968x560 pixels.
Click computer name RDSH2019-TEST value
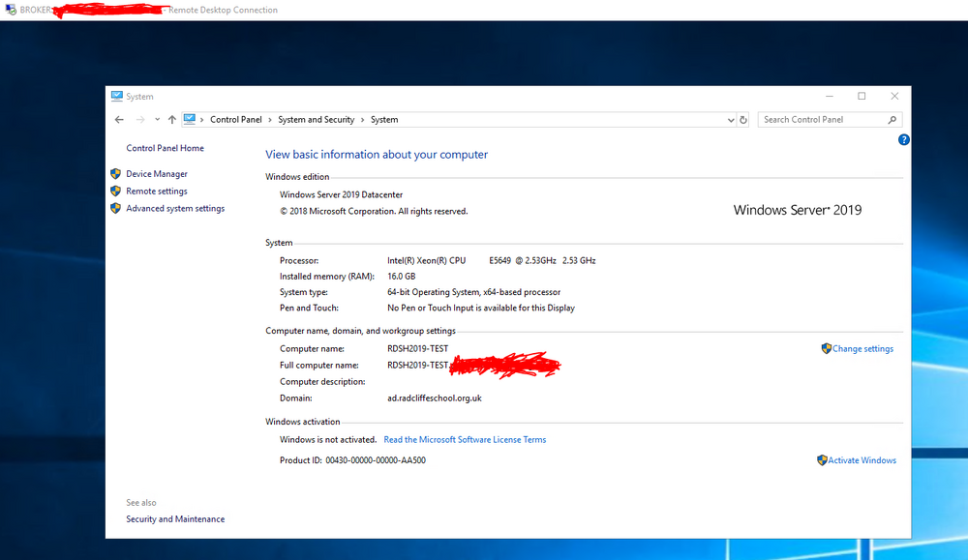point(417,348)
